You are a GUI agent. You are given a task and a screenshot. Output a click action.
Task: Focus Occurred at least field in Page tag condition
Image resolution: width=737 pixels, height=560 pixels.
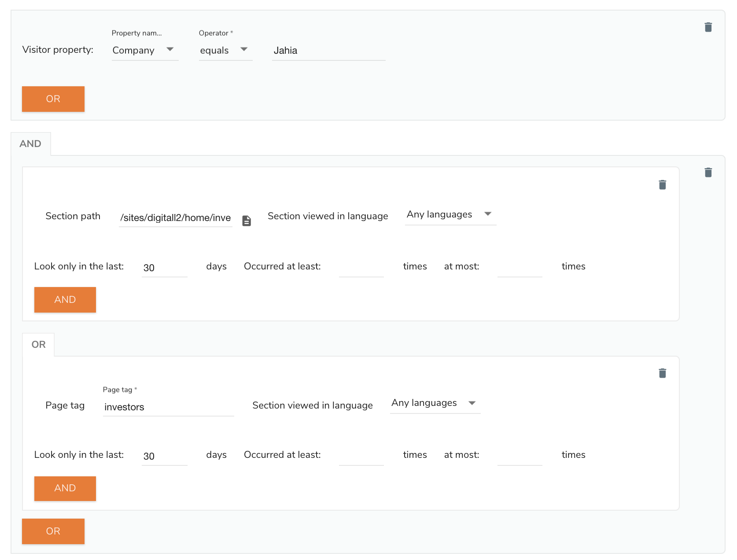coord(361,456)
